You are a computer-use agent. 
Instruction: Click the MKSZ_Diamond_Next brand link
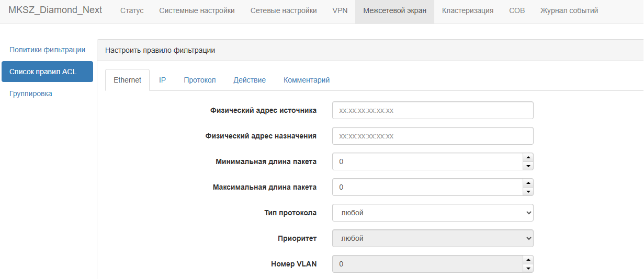tap(55, 10)
